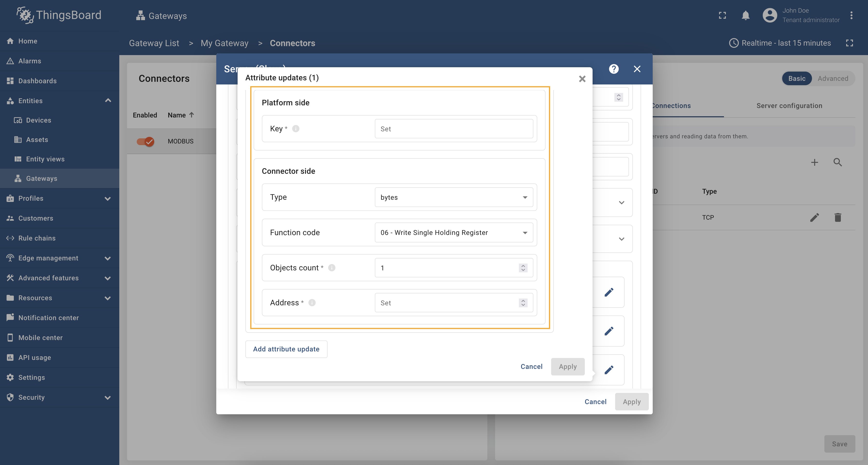Open the Type dropdown showing bytes
This screenshot has width=868, height=465.
454,197
